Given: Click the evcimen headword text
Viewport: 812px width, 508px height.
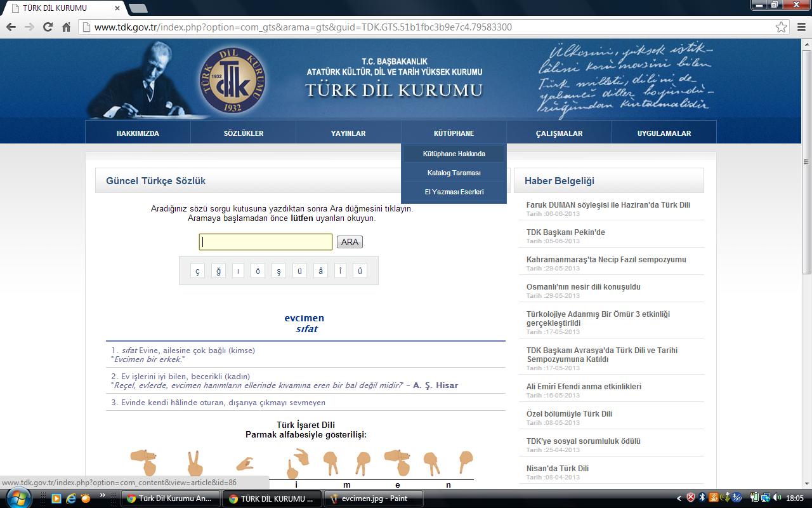Looking at the screenshot, I should (304, 318).
